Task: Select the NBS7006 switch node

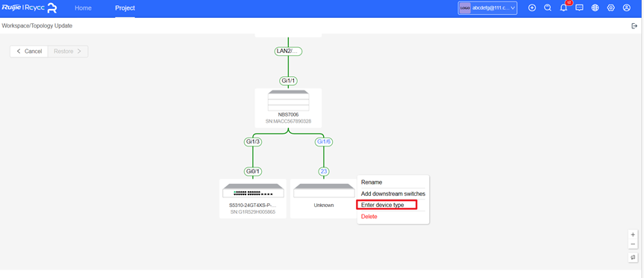Action: [x=288, y=108]
